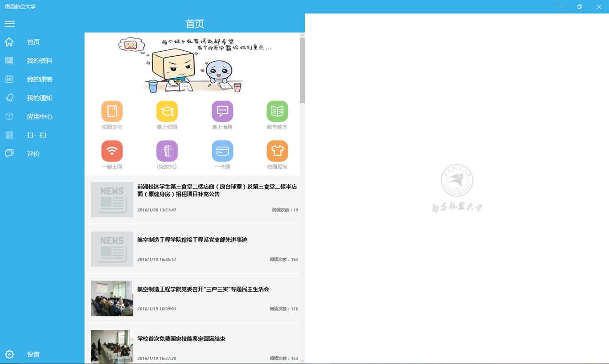
Task: Click the 一键上网 label text
Action: tap(112, 167)
